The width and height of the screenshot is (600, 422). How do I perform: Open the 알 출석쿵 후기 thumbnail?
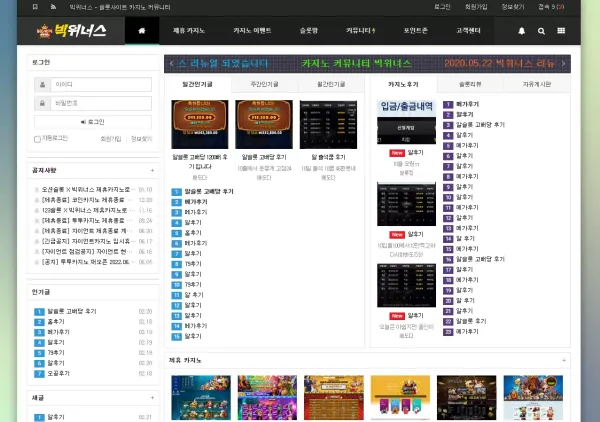[328, 124]
